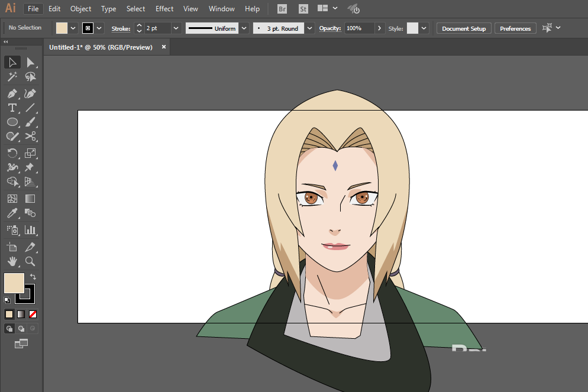Set paint mode to None
Viewport: 588px width, 392px height.
click(x=33, y=315)
